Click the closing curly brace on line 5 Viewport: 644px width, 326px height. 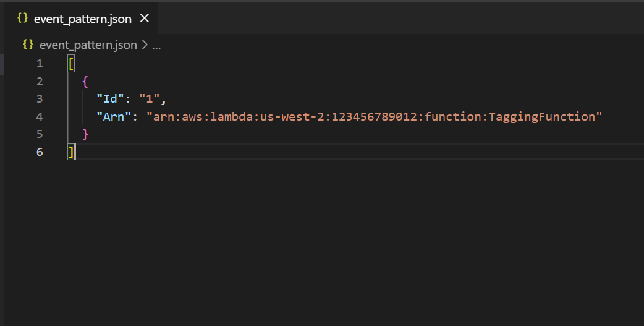(85, 134)
